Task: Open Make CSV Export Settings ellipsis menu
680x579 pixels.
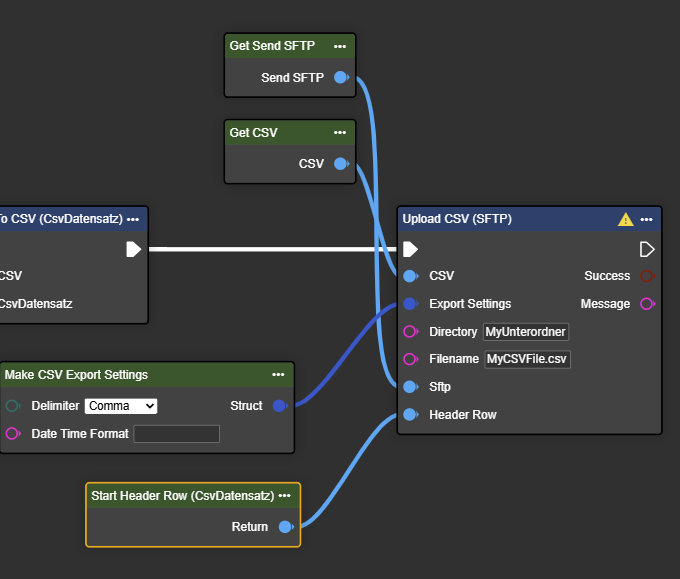Action: pyautogui.click(x=278, y=375)
